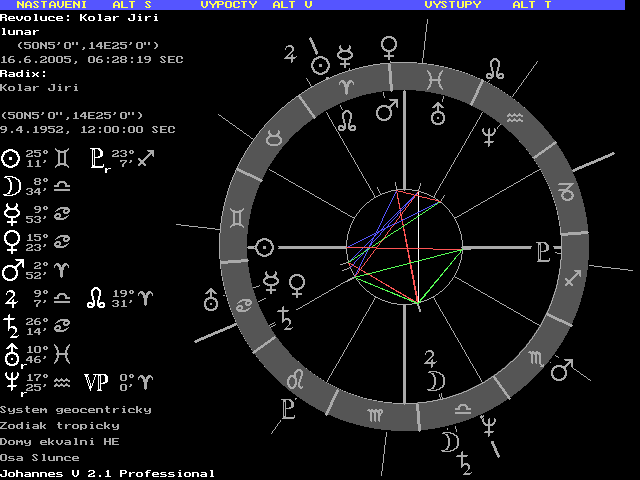
Task: Click the "System geocentricky" setting text
Action: click(x=76, y=410)
